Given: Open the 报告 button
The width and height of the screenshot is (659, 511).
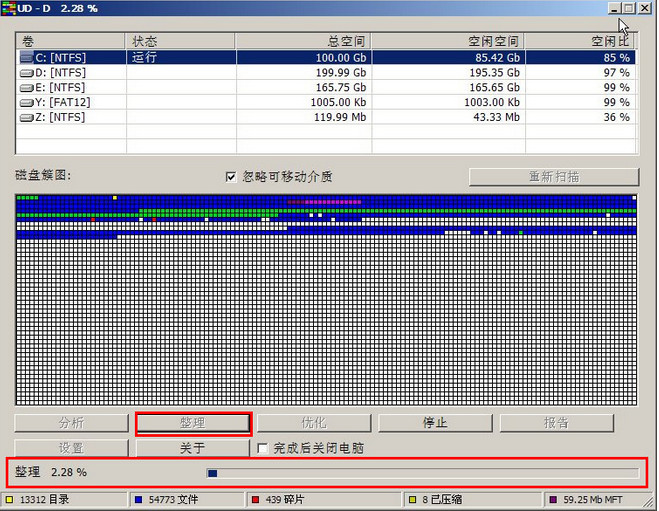Looking at the screenshot, I should 556,423.
